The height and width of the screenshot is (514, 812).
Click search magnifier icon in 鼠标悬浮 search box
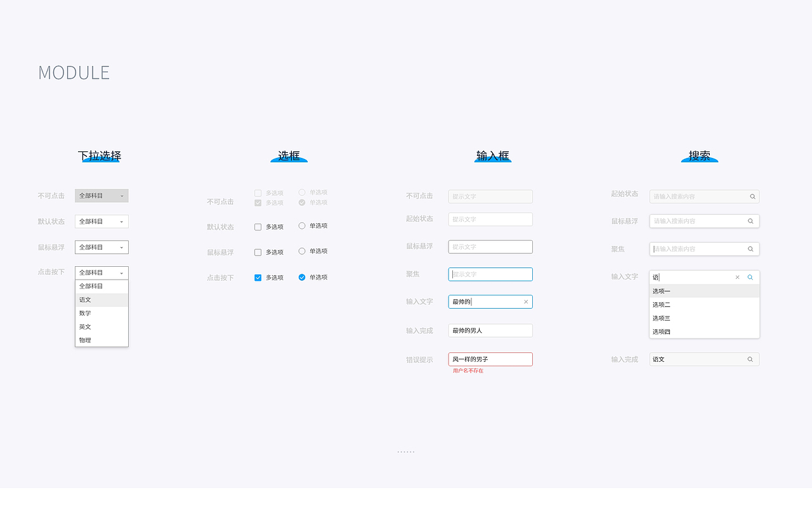[750, 221]
